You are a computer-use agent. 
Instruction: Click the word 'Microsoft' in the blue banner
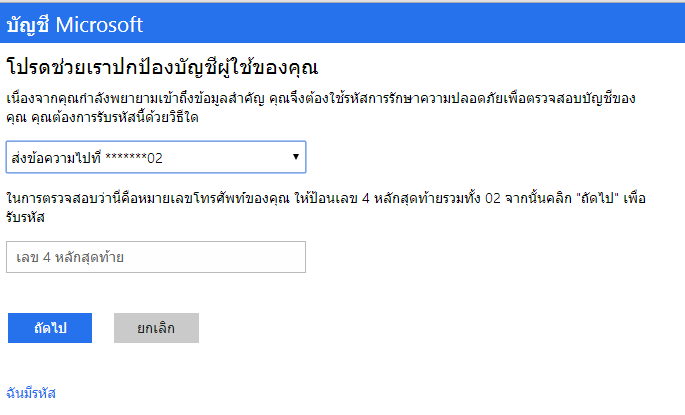point(99,25)
